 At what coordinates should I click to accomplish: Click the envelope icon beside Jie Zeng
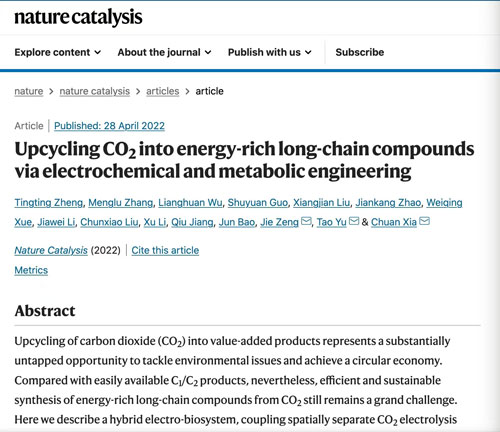306,221
